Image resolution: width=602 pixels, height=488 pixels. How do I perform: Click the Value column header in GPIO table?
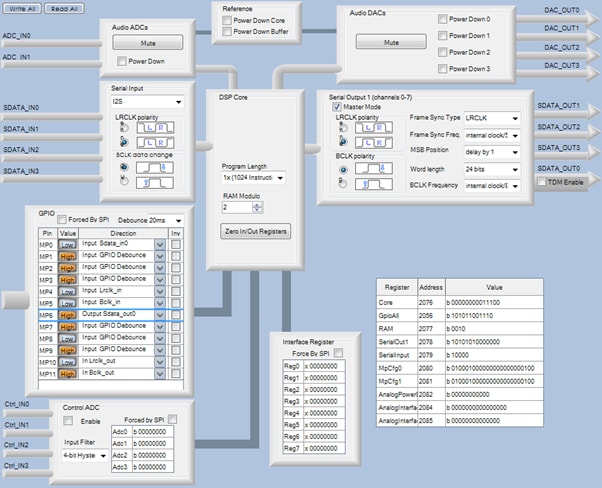click(x=68, y=233)
